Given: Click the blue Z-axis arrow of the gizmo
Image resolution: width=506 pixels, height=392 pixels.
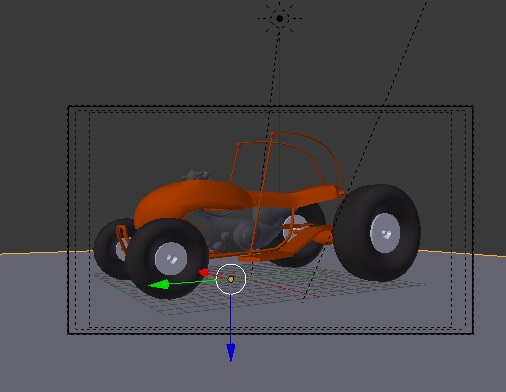Looking at the screenshot, I should [231, 353].
